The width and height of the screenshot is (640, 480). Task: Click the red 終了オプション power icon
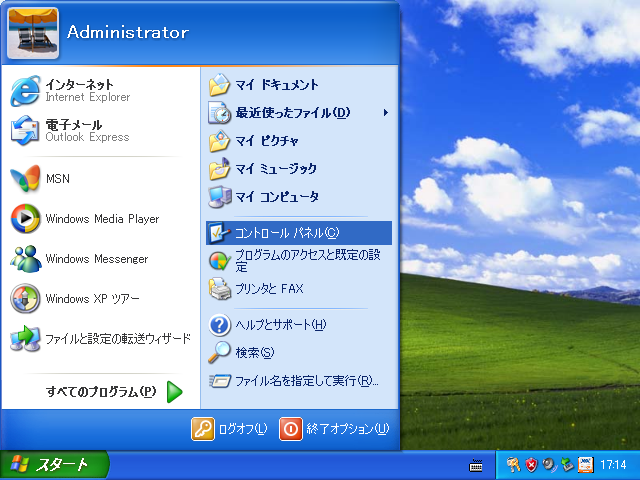[291, 429]
